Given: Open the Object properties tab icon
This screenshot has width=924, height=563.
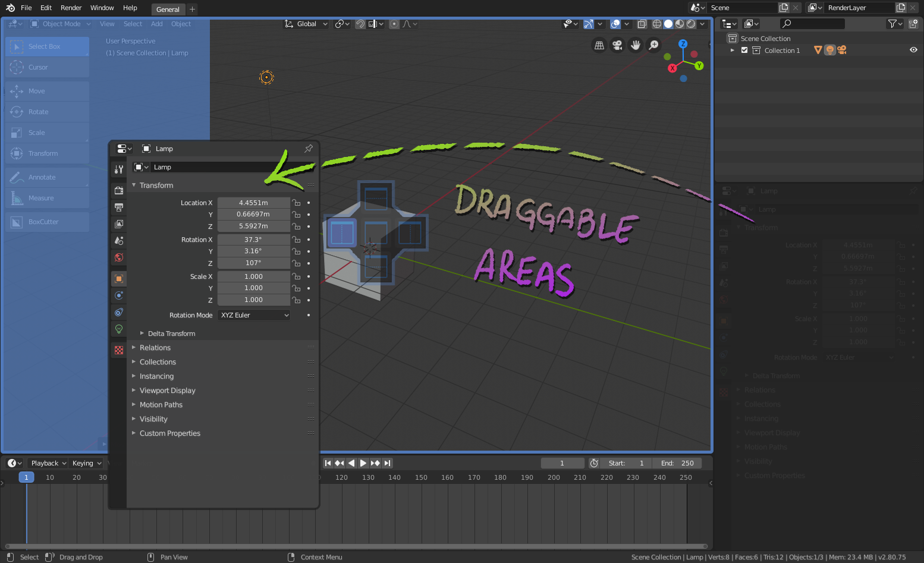Looking at the screenshot, I should pos(119,279).
